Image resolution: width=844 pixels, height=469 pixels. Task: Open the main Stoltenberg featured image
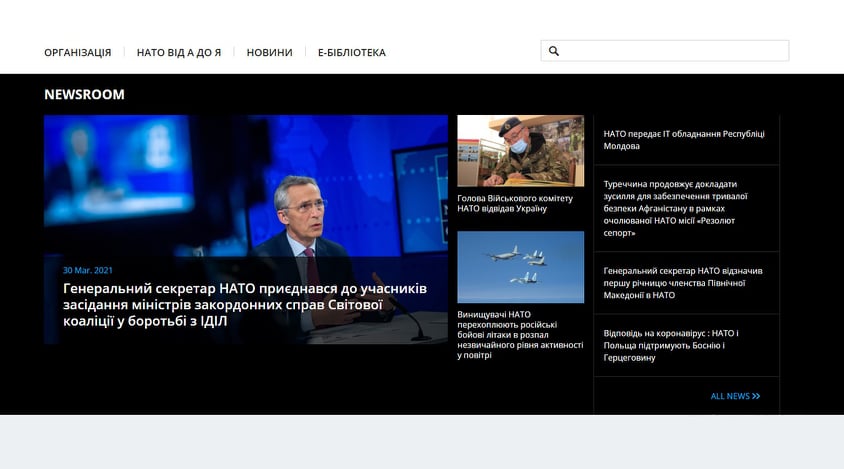246,229
